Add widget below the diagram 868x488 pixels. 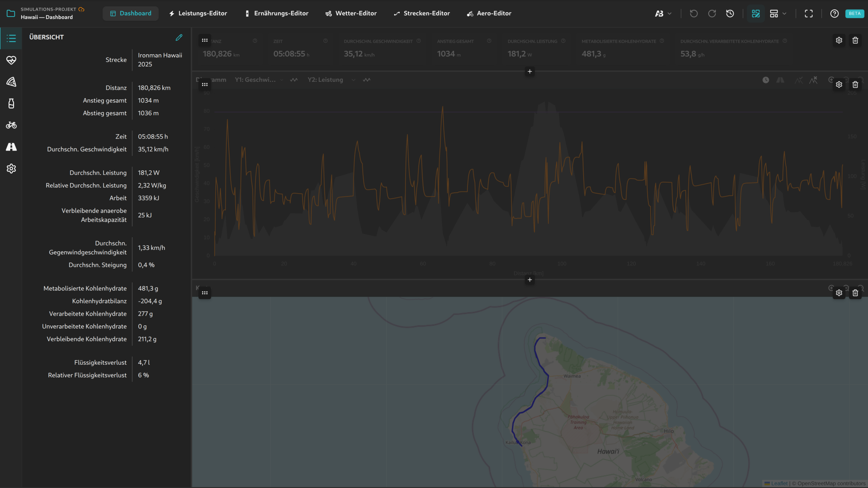click(529, 280)
